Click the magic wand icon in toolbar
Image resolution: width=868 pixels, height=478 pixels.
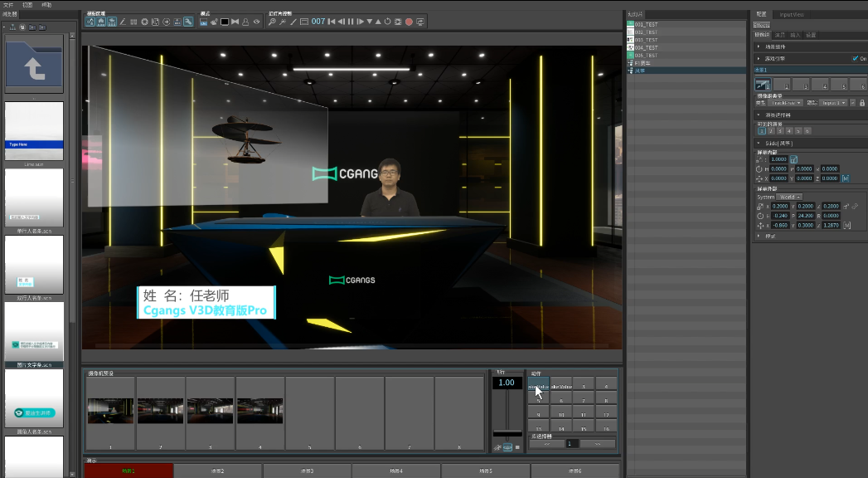[283, 22]
